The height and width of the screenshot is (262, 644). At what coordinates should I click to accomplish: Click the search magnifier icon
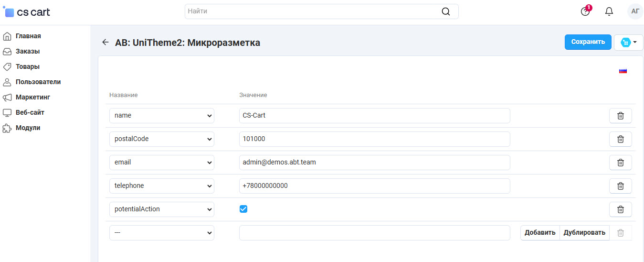pos(446,11)
